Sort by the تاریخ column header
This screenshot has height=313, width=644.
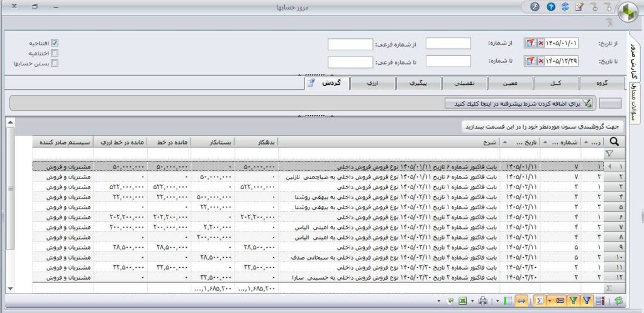pyautogui.click(x=520, y=142)
